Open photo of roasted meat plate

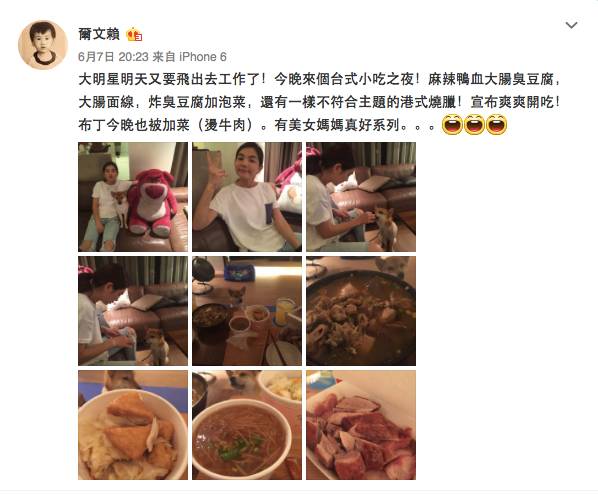361,425
